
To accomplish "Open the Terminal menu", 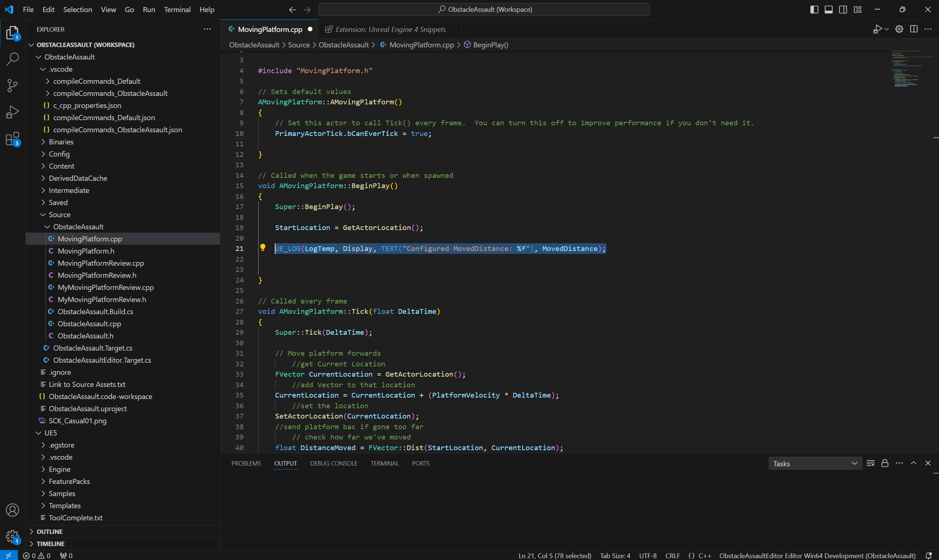I will click(x=177, y=10).
